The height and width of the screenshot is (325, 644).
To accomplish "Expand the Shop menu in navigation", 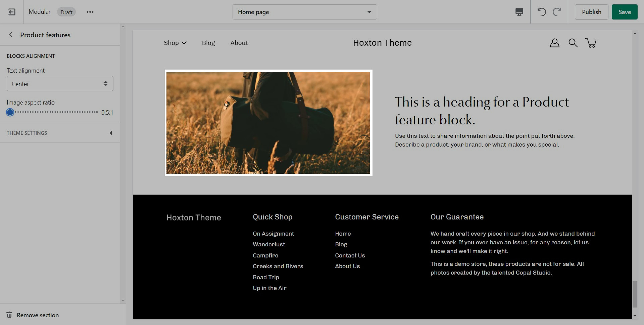I will click(x=175, y=43).
